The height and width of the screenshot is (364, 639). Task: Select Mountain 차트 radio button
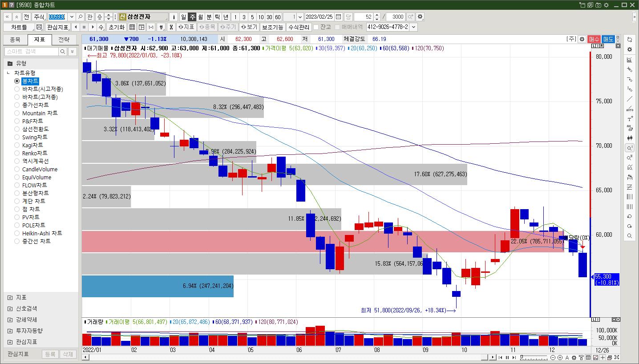point(17,113)
